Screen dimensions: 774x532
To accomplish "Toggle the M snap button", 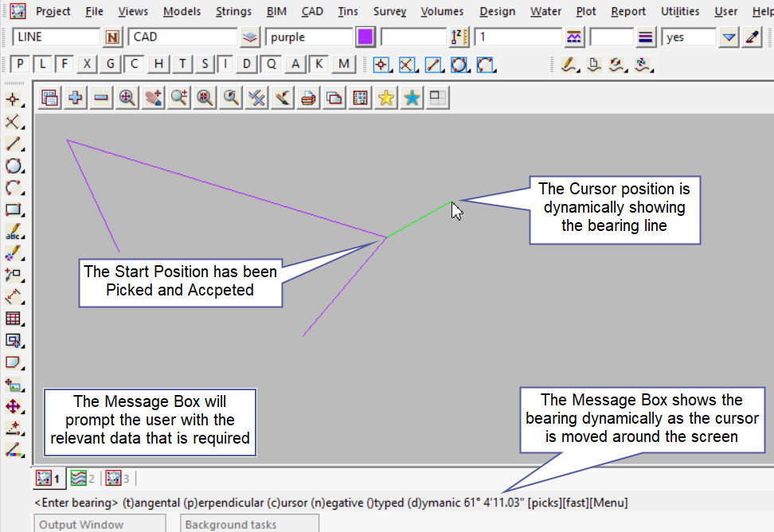I will tap(343, 64).
